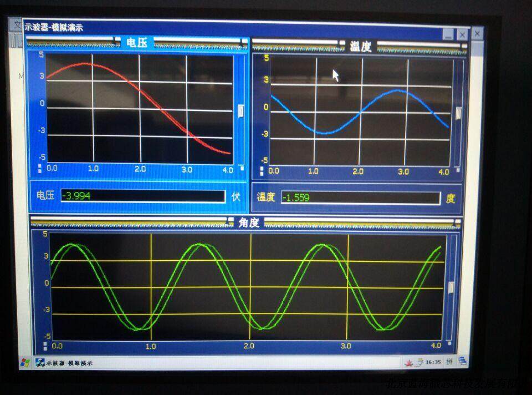Click the 电压 value field showing -3.994
The image size is (532, 395).
(x=143, y=196)
